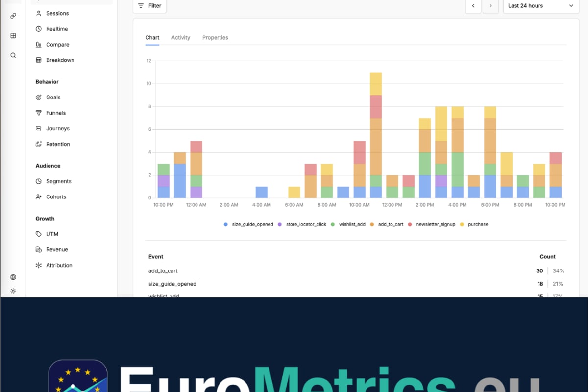The height and width of the screenshot is (392, 588).
Task: Toggle purchase legend series
Action: pos(474,224)
